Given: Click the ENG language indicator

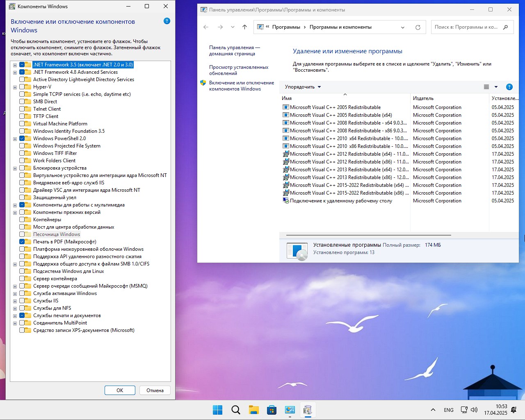Looking at the screenshot, I should (449, 410).
